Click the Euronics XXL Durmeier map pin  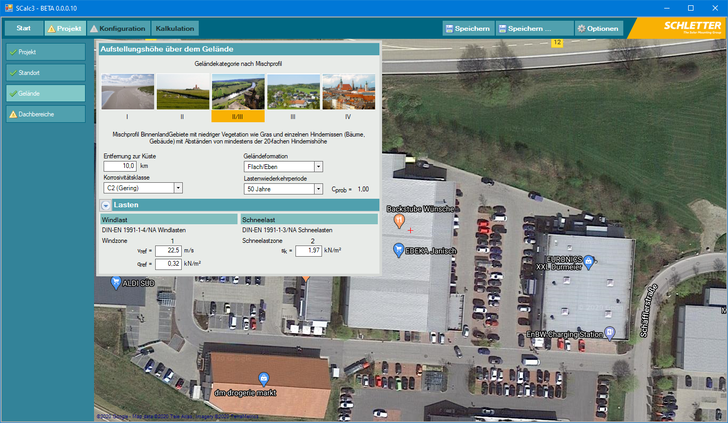pos(589,261)
